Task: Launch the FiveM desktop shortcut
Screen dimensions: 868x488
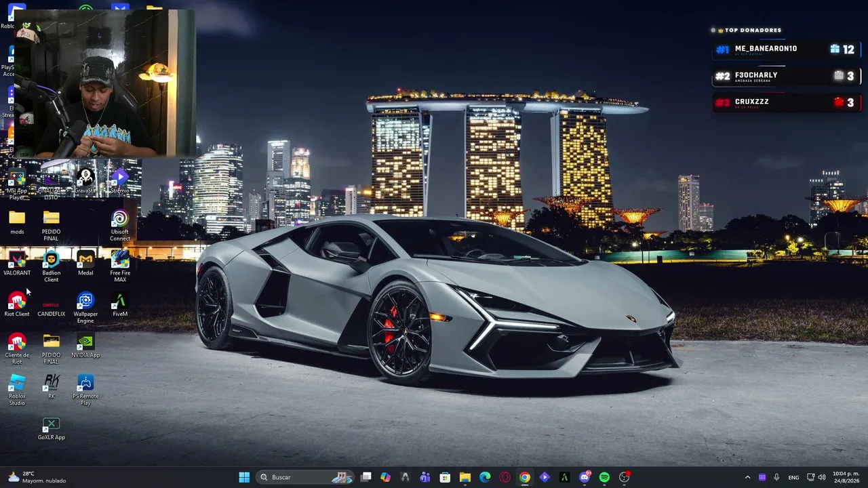Action: (x=120, y=305)
